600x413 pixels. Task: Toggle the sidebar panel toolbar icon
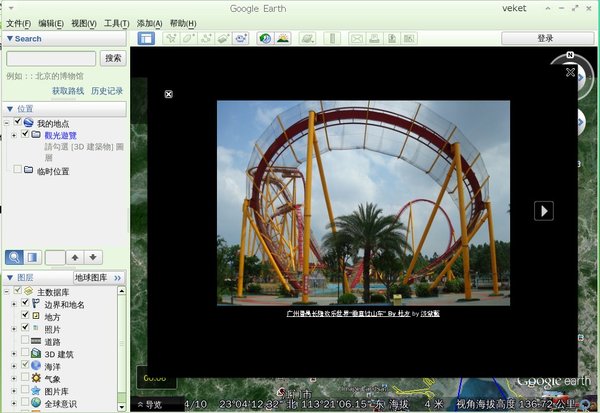pos(146,39)
